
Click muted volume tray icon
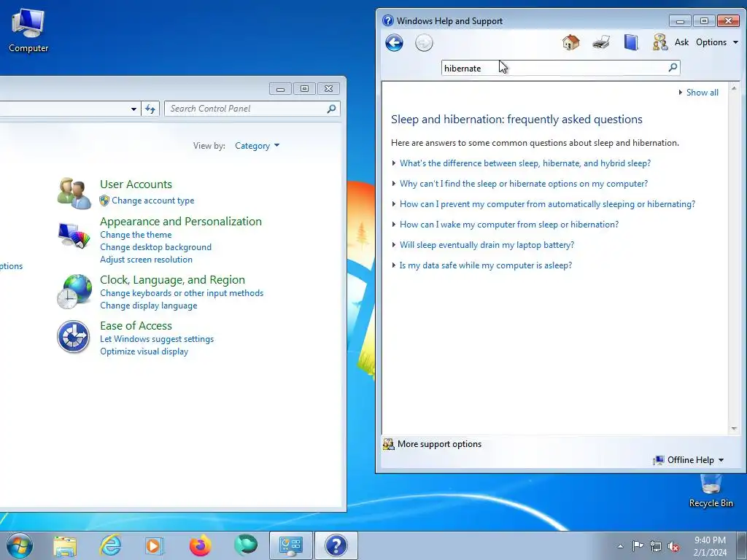673,547
